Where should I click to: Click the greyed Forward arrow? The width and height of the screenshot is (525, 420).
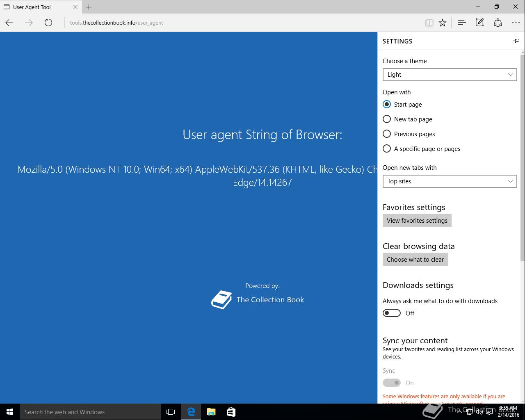click(29, 23)
